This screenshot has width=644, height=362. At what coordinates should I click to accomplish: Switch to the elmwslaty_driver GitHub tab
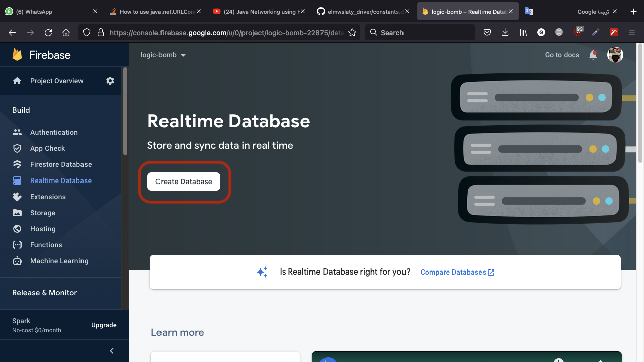click(x=362, y=11)
